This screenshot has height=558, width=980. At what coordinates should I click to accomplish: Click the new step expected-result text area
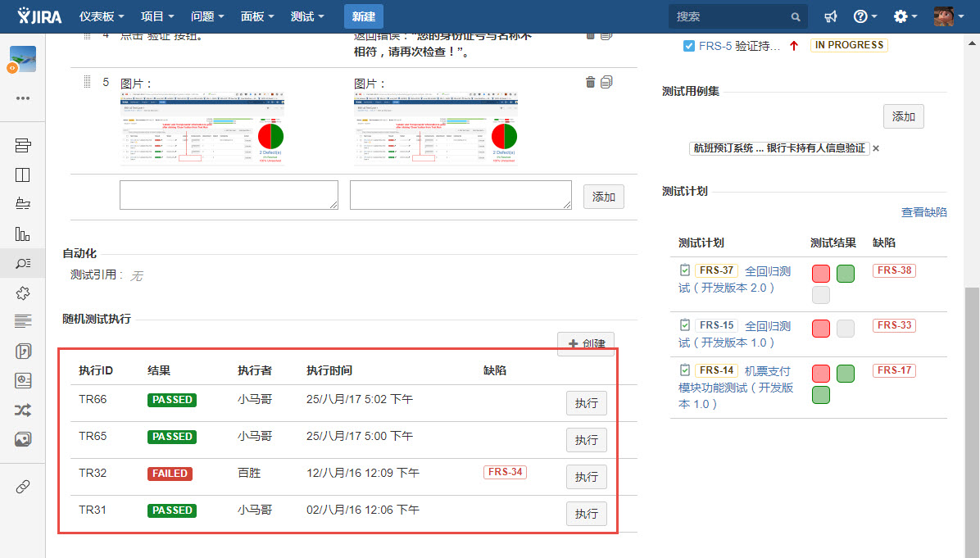click(x=461, y=195)
